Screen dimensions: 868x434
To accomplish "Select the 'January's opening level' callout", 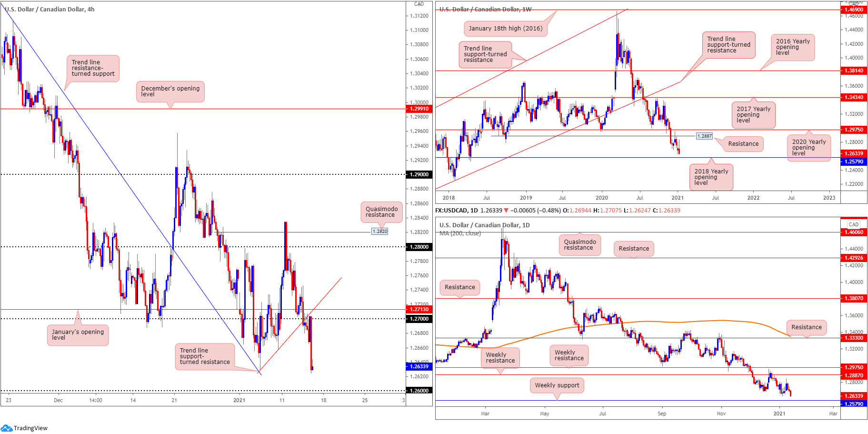I will coord(78,335).
